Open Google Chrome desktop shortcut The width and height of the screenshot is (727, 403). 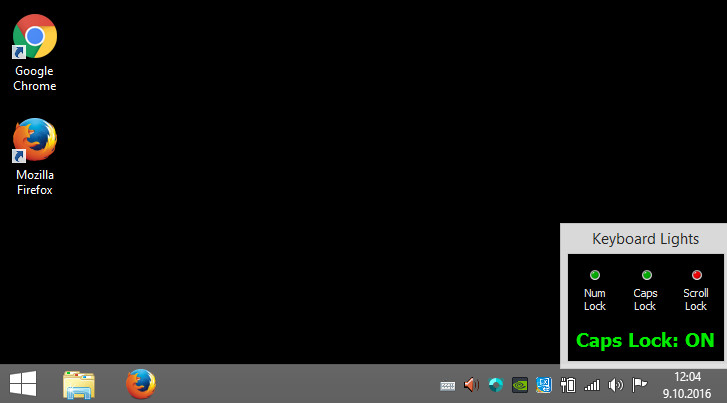click(x=35, y=53)
